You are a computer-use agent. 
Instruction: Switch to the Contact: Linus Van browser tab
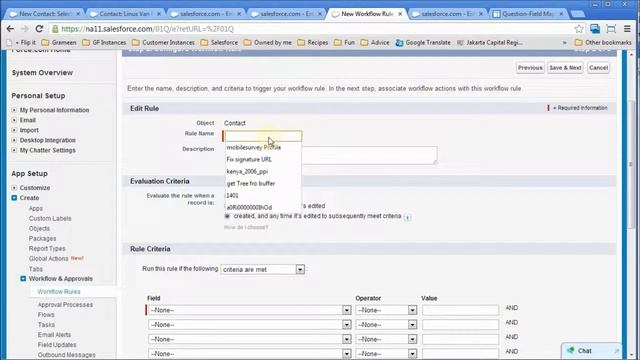(x=125, y=14)
